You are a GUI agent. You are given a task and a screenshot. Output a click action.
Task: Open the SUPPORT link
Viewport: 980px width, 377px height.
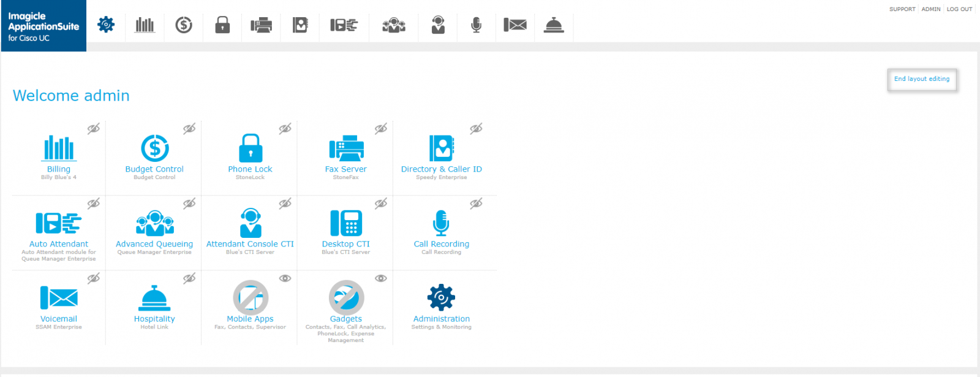(902, 9)
